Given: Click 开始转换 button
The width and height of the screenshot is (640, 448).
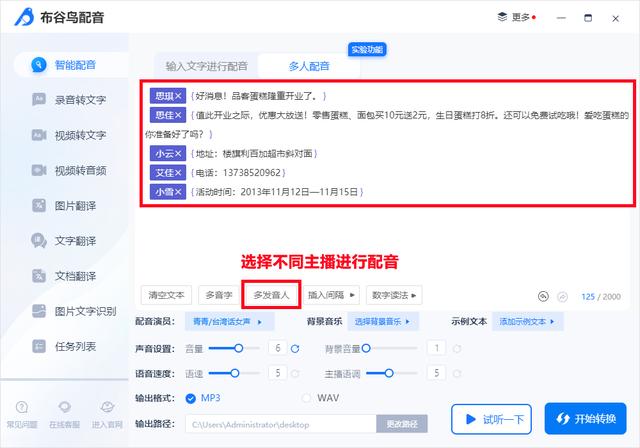Looking at the screenshot, I should (585, 419).
